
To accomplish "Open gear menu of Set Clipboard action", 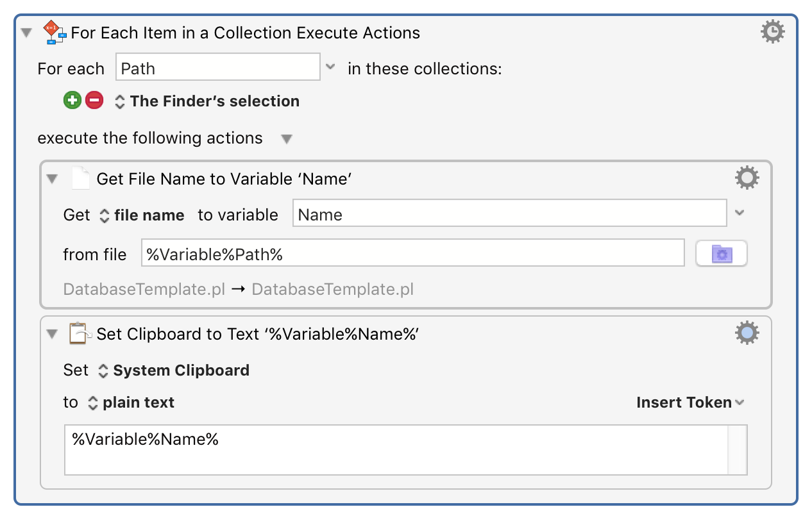I will [x=747, y=333].
